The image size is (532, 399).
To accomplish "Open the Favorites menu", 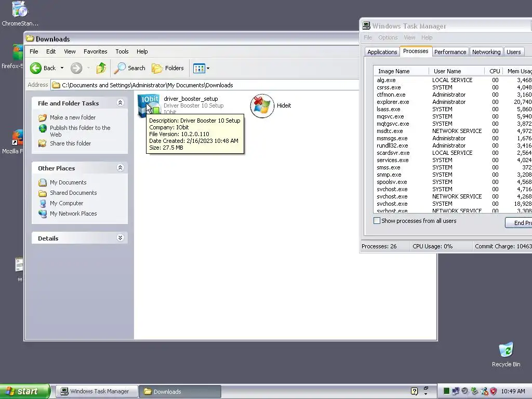I will point(96,51).
